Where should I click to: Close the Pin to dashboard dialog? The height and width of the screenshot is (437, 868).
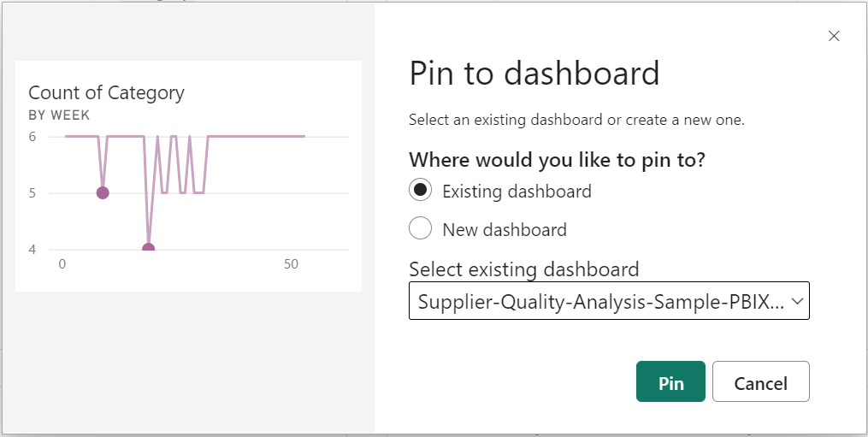point(834,36)
